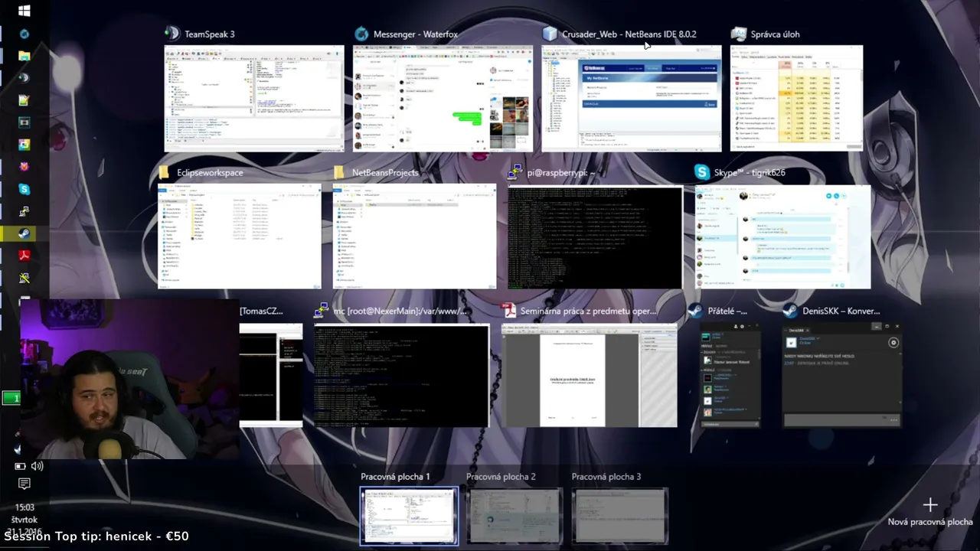Open Notepad++ from the taskbar

pos(24,99)
